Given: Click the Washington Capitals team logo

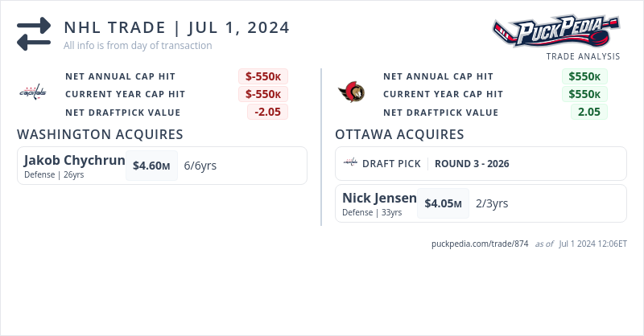Looking at the screenshot, I should pos(33,93).
